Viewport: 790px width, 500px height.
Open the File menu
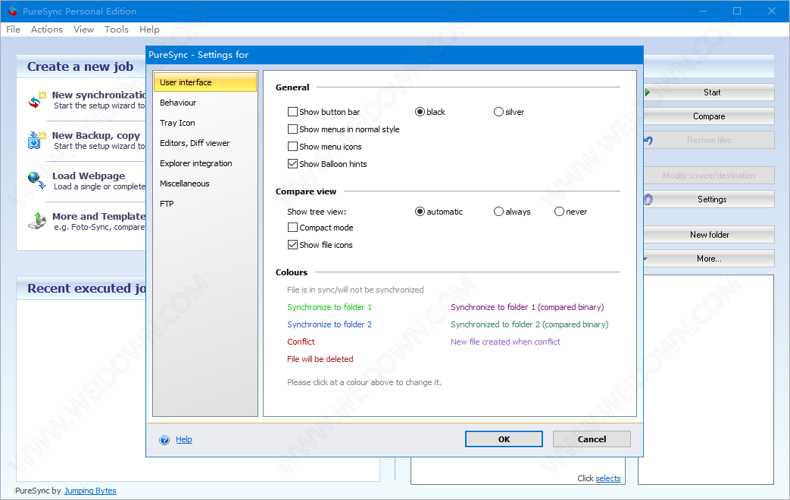tap(13, 29)
